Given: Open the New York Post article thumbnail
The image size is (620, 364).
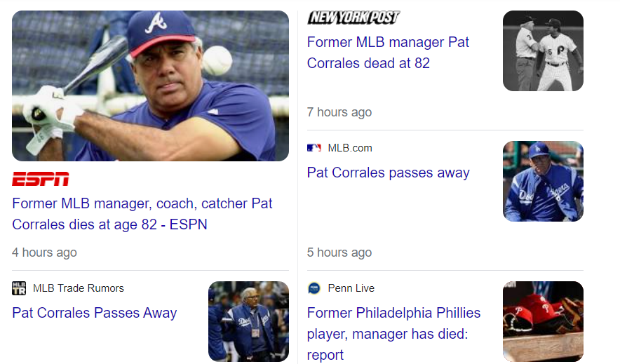Looking at the screenshot, I should click(543, 50).
